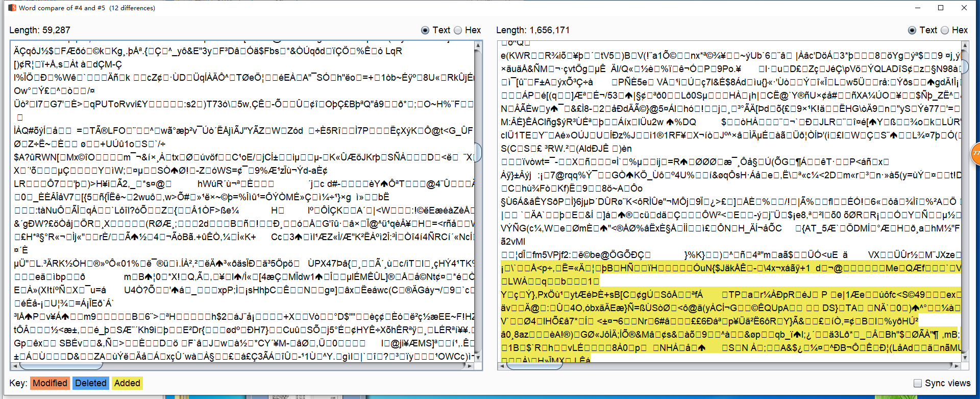Minimize the Word compare window
The width and height of the screenshot is (980, 399).
[917, 8]
